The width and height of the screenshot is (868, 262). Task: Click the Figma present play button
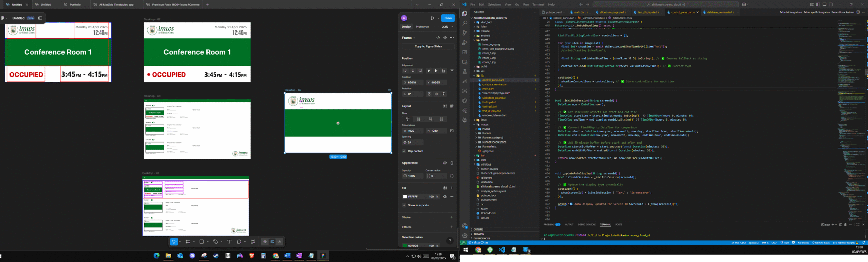point(432,18)
